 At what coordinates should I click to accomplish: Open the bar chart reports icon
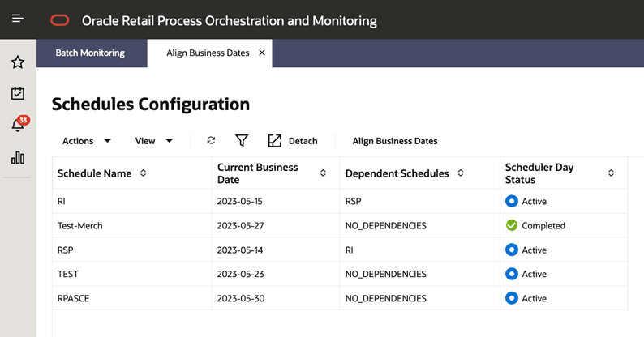[x=18, y=157]
